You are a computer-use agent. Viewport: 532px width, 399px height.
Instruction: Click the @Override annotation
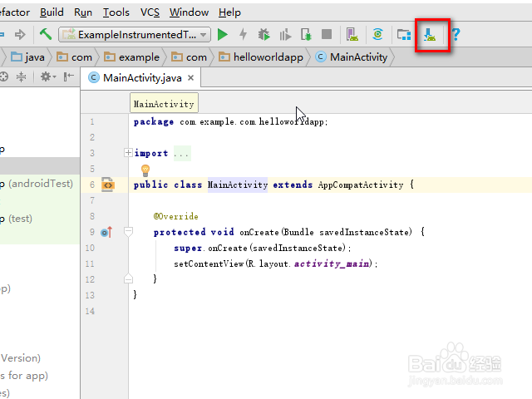(175, 216)
